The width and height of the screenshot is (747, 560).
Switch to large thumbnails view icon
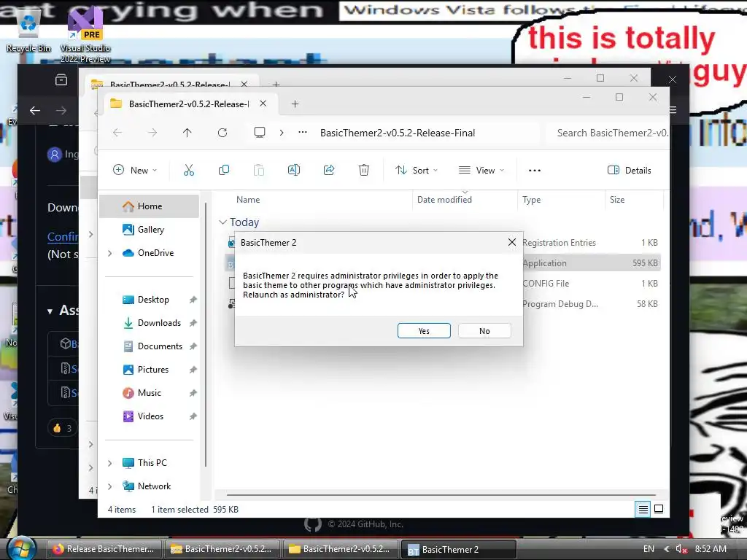tap(659, 510)
